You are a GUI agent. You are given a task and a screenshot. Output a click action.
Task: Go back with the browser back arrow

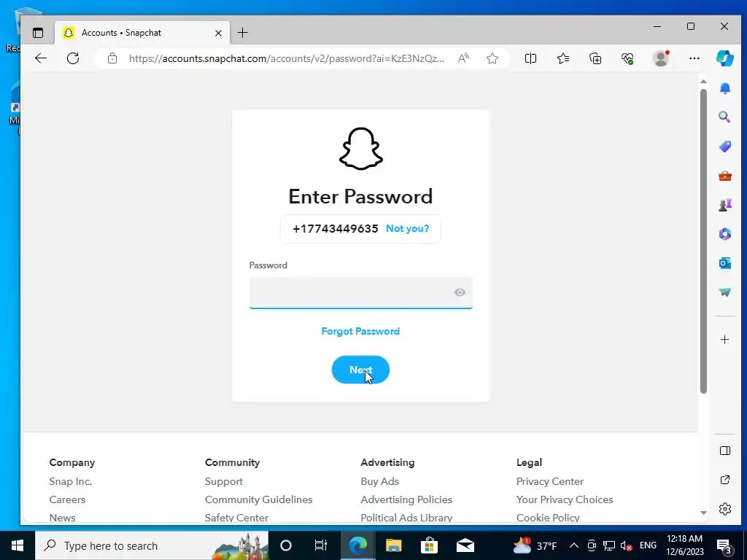(41, 58)
